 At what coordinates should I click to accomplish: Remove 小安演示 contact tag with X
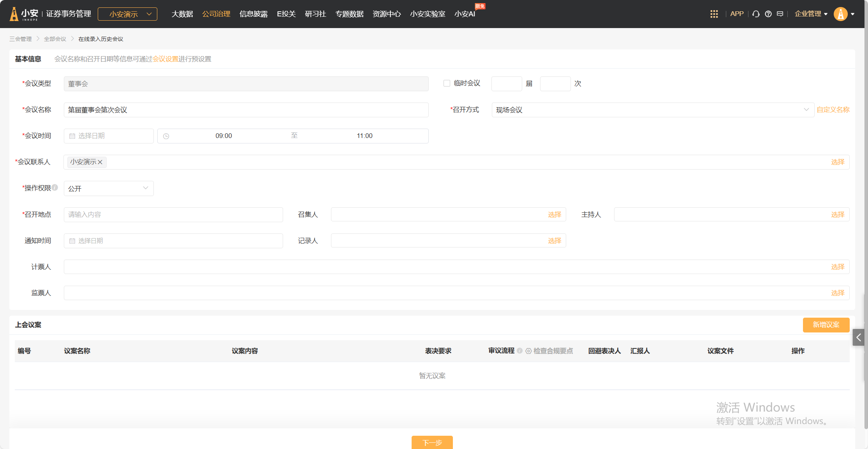(100, 162)
